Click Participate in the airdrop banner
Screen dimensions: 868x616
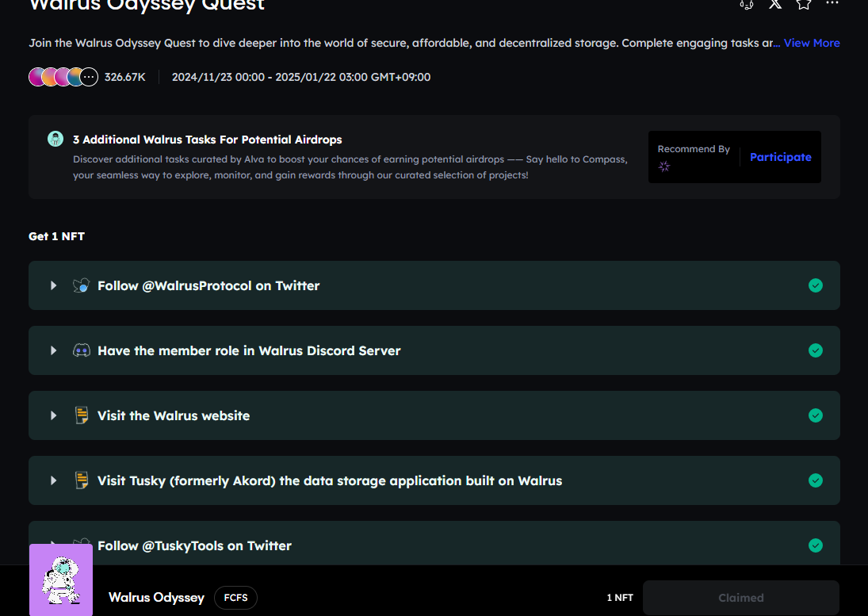point(781,157)
